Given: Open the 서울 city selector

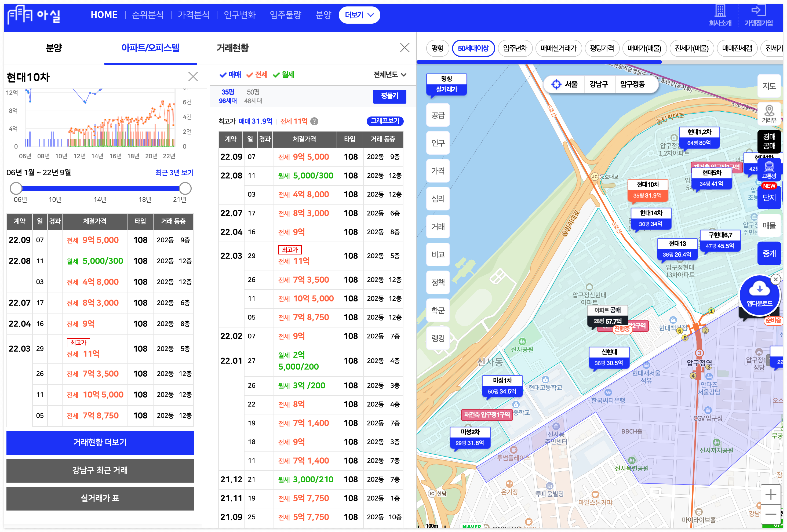Looking at the screenshot, I should [571, 84].
